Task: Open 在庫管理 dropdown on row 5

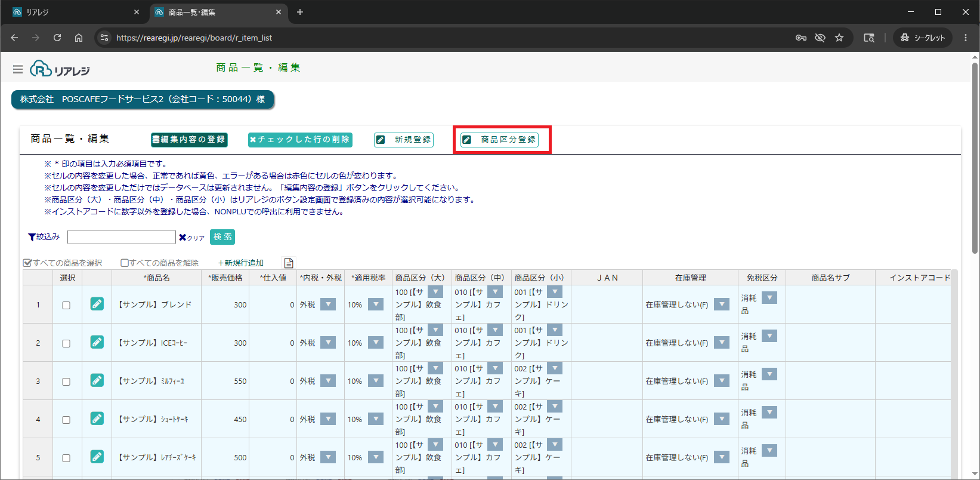Action: [722, 457]
